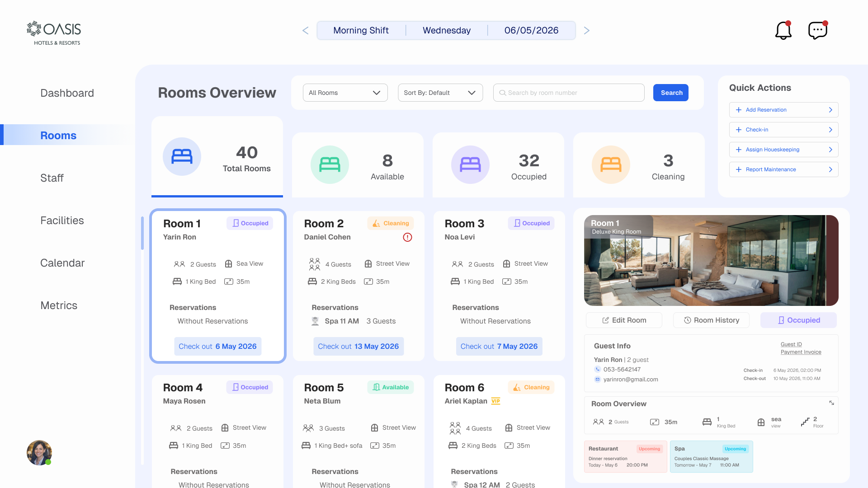Click the Room 5 Available status badge
The height and width of the screenshot is (488, 868).
(391, 387)
